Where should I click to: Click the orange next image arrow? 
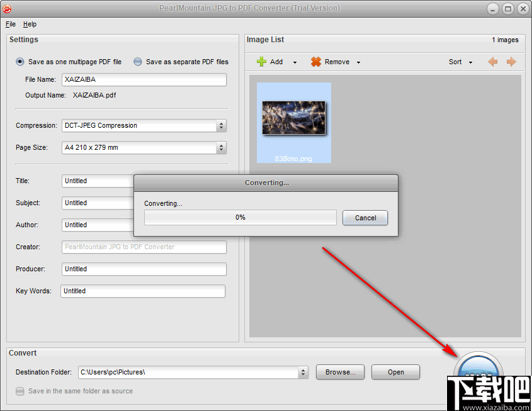511,62
